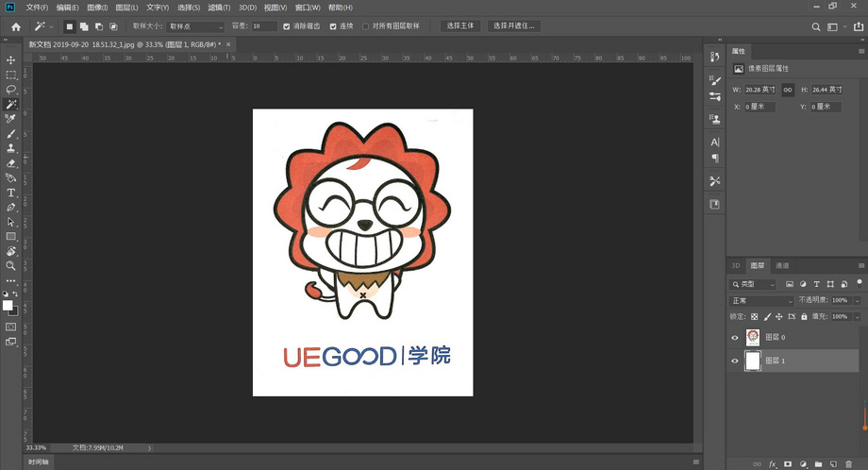Toggle 消除锯齿 anti-alias checkbox

click(286, 26)
